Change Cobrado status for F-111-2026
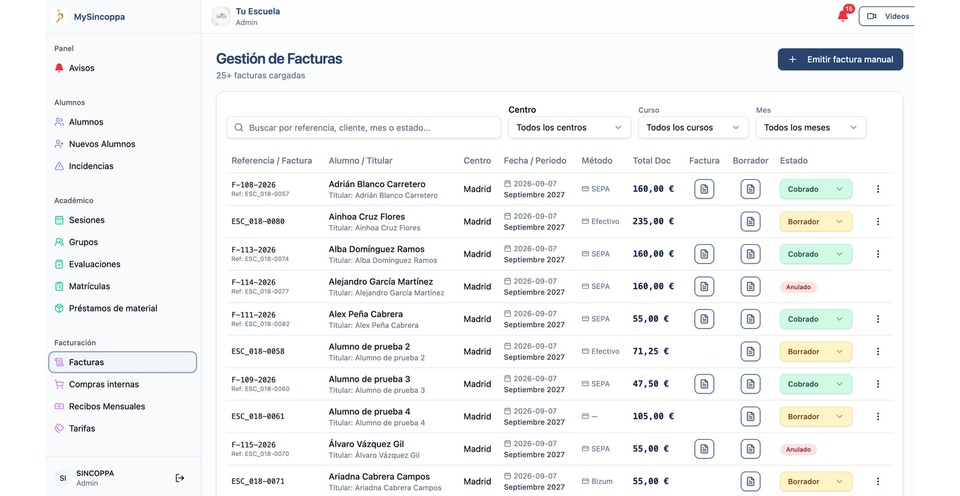 coord(816,319)
